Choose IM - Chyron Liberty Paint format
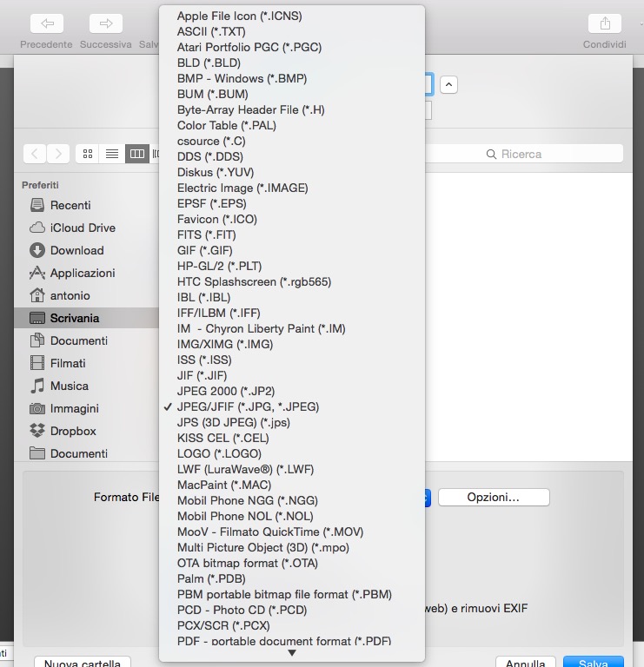 click(x=292, y=329)
